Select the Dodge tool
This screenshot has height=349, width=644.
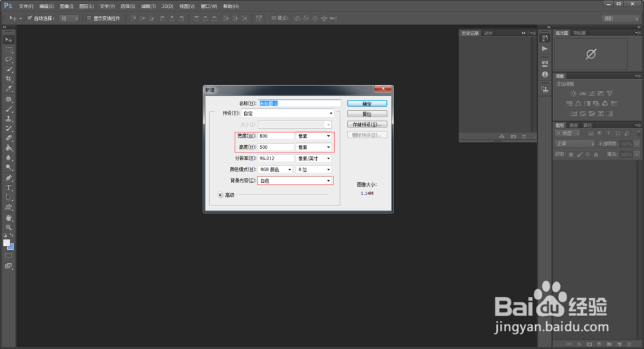pyautogui.click(x=8, y=167)
